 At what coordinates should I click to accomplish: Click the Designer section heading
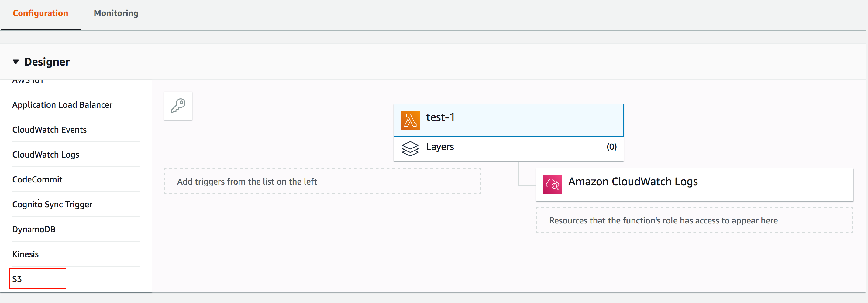tap(47, 62)
